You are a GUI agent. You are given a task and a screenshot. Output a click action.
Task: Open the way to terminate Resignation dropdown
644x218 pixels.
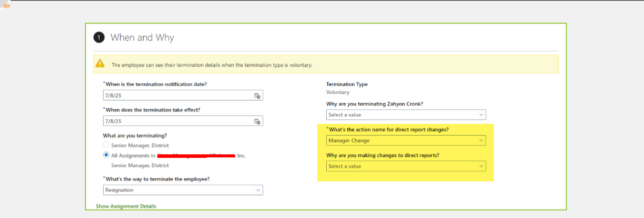click(183, 190)
